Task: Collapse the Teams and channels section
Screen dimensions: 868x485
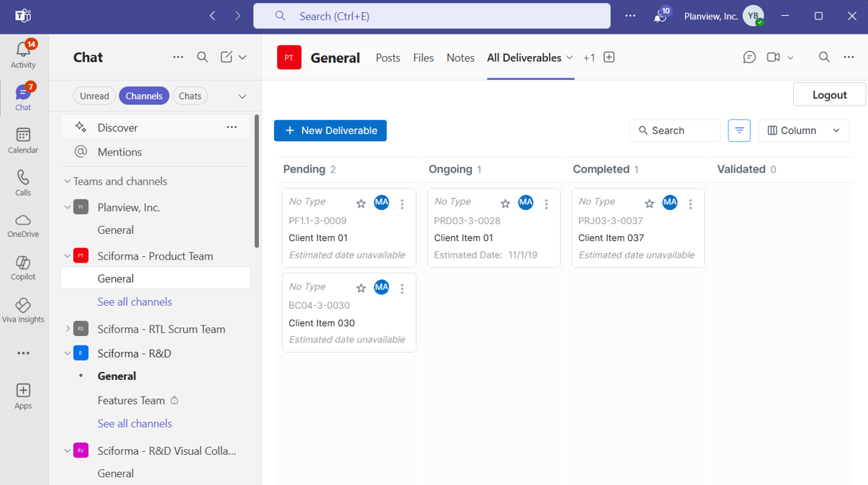Action: click(68, 181)
